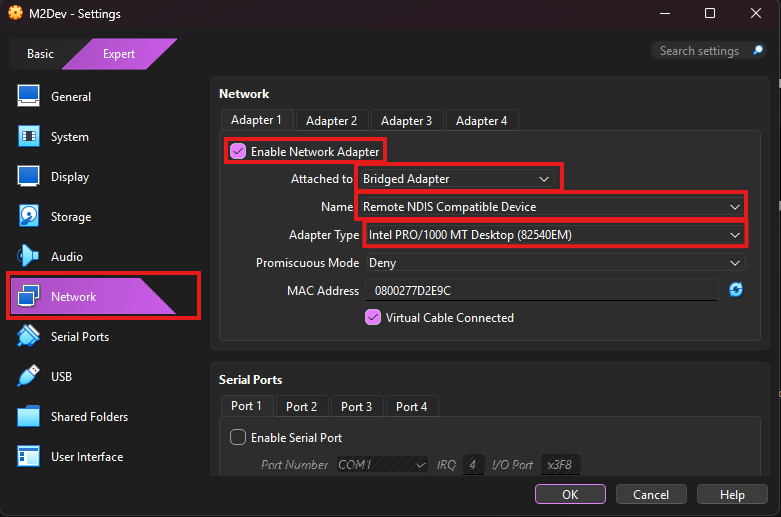This screenshot has width=781, height=517.
Task: Switch to the Basic settings tab
Action: pyautogui.click(x=40, y=54)
